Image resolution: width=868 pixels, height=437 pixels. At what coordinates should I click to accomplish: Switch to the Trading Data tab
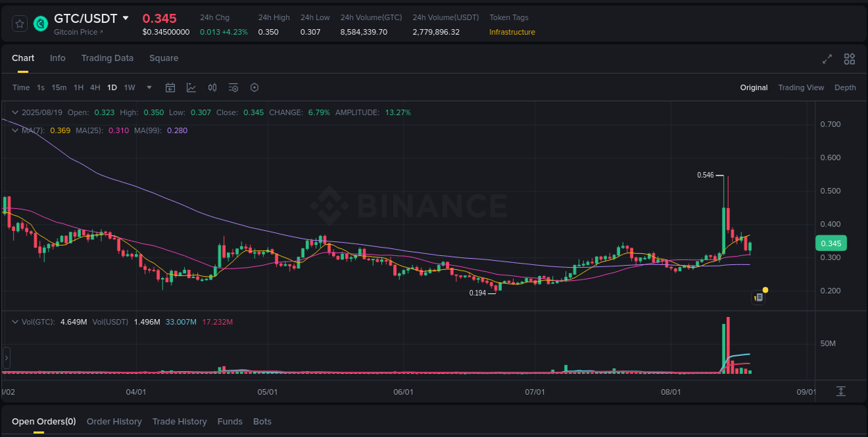107,58
